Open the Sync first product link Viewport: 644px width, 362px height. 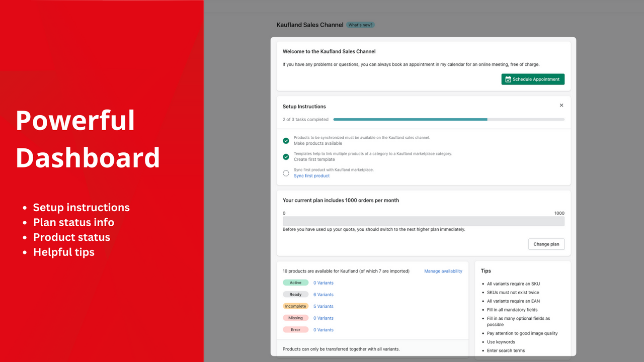pos(311,176)
